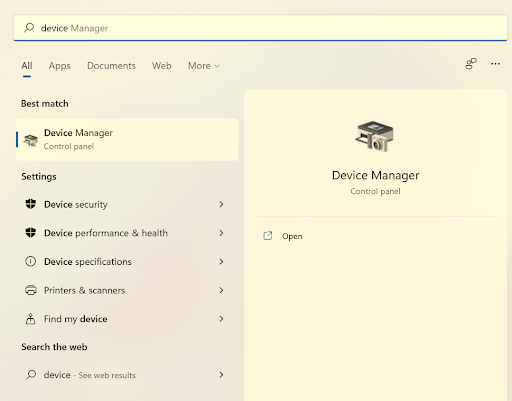This screenshot has height=401, width=512.
Task: Open Device performance & health result
Action: 127,233
